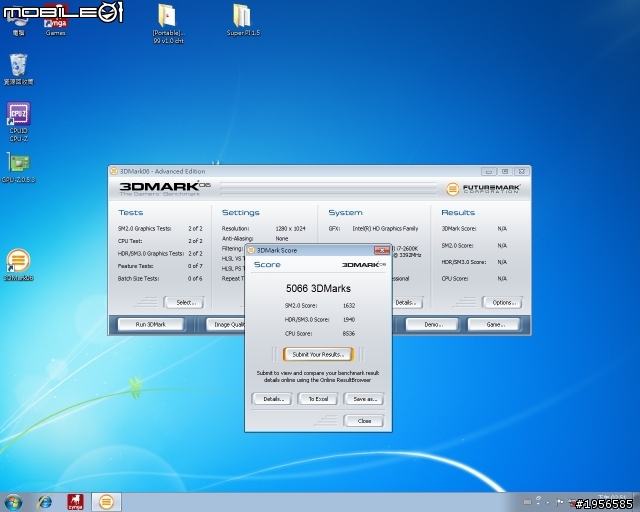Click Options button under Results
Image resolution: width=640 pixels, height=512 pixels.
click(502, 303)
